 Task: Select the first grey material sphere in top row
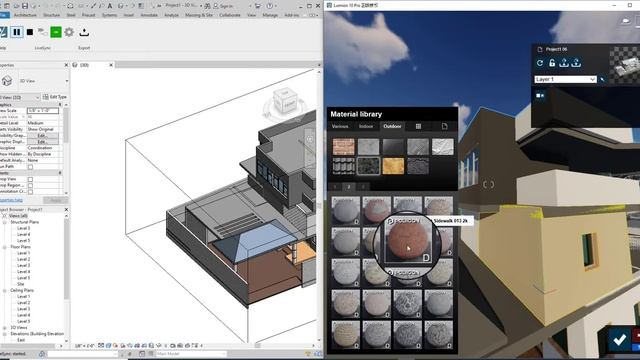(346, 211)
